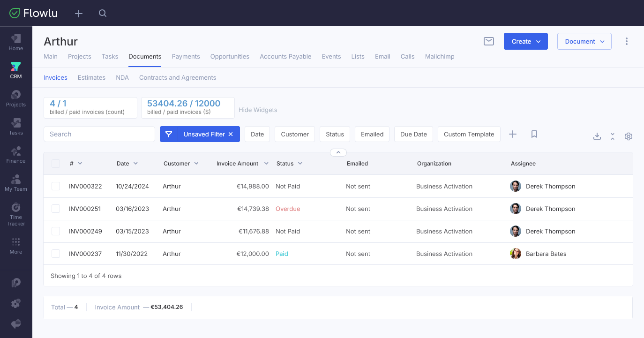Open invoice INV000322 link
This screenshot has width=644, height=338.
pyautogui.click(x=85, y=186)
